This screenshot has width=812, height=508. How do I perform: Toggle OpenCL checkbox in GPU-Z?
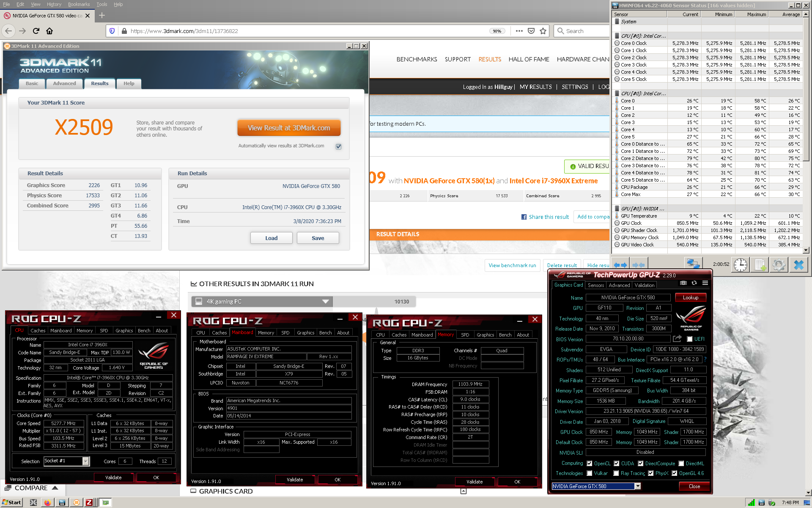click(589, 464)
